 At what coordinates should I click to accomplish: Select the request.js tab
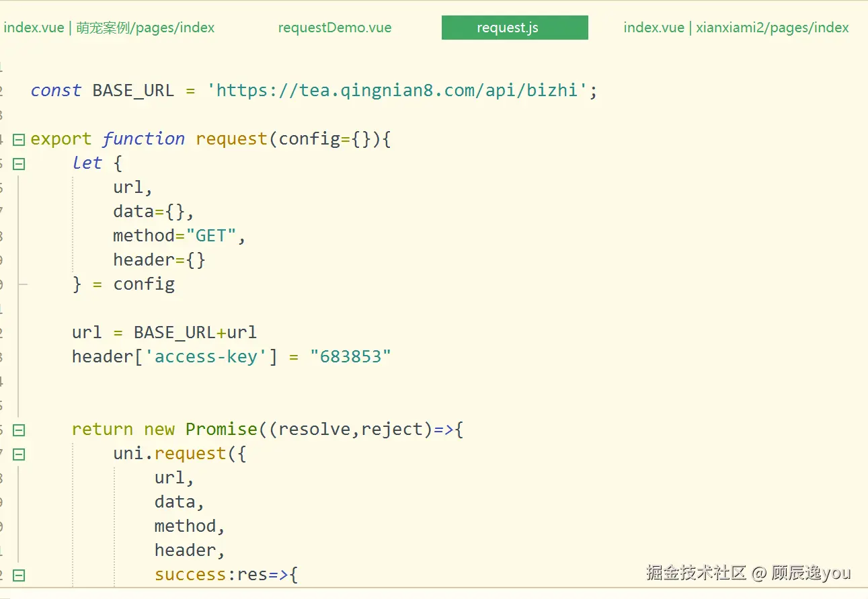click(x=515, y=28)
